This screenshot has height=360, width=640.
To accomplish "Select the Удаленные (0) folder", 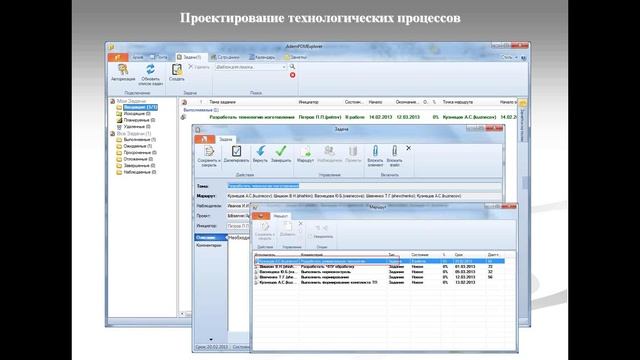I will coord(137,127).
